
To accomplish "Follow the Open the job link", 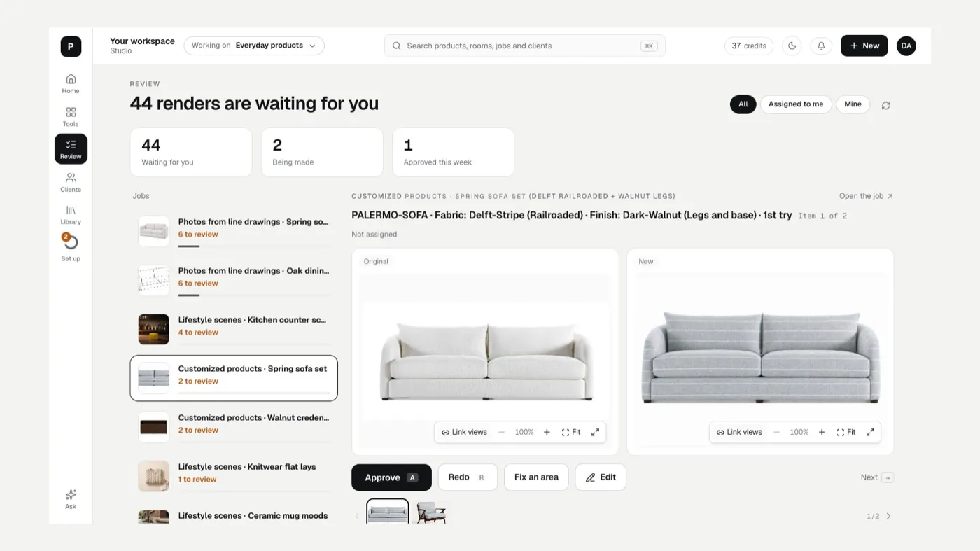I will tap(866, 196).
